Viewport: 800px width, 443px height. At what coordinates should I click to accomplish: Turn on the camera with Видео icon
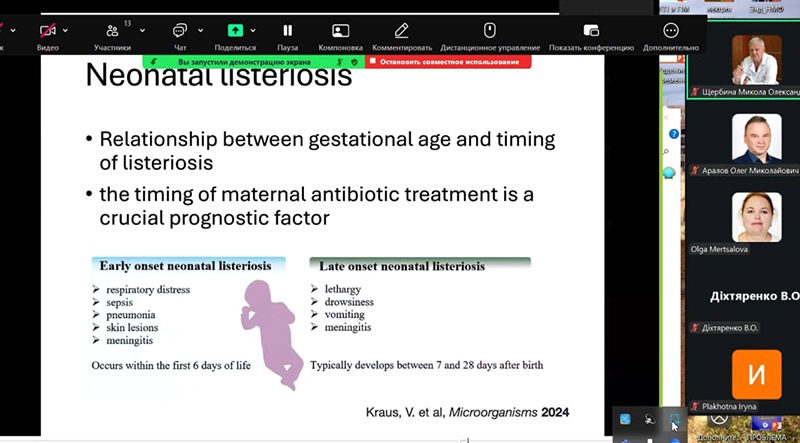[x=47, y=31]
